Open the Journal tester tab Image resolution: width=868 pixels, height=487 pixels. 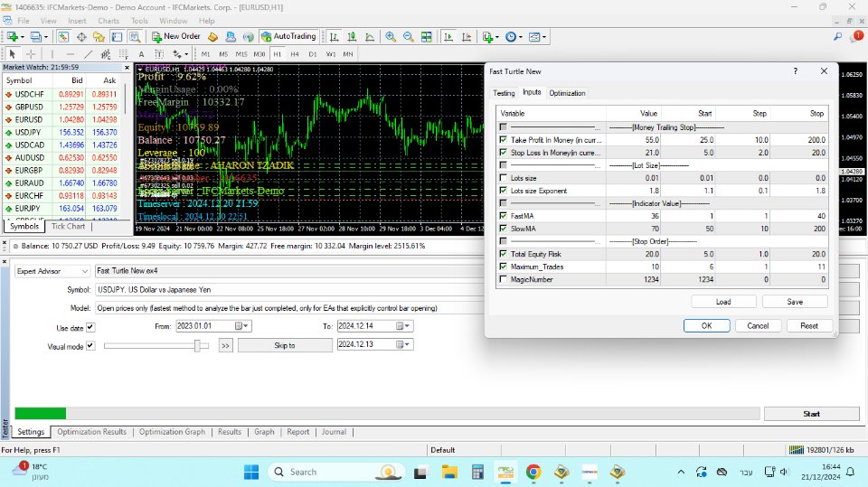(334, 432)
